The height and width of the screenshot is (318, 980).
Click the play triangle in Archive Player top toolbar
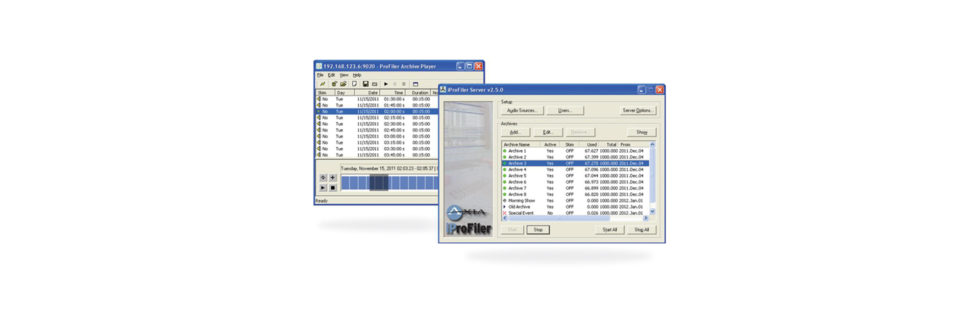click(x=386, y=84)
